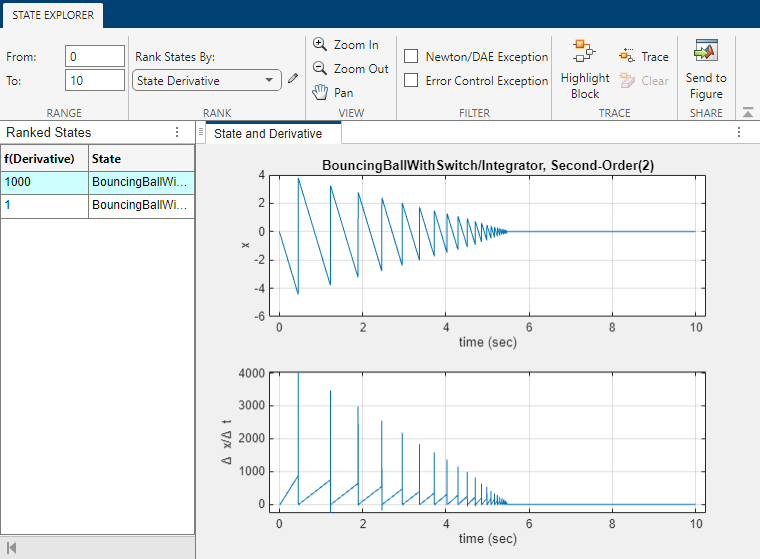This screenshot has width=760, height=559.
Task: Click Send to Figure icon
Action: click(706, 52)
